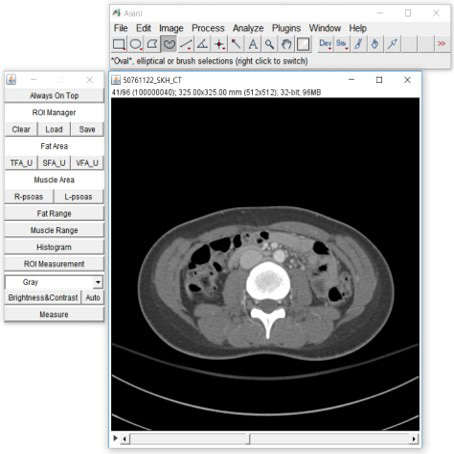Toggle Always On Top
The width and height of the screenshot is (454, 454).
(54, 96)
